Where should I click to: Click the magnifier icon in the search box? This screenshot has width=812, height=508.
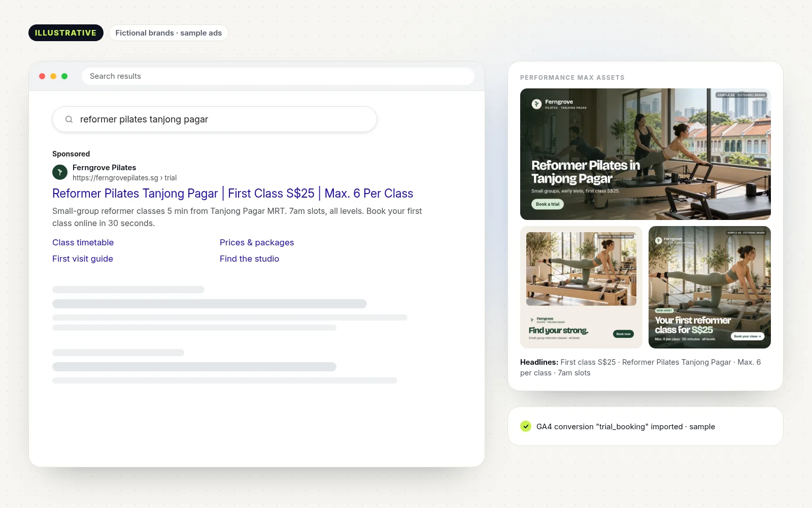tap(69, 119)
